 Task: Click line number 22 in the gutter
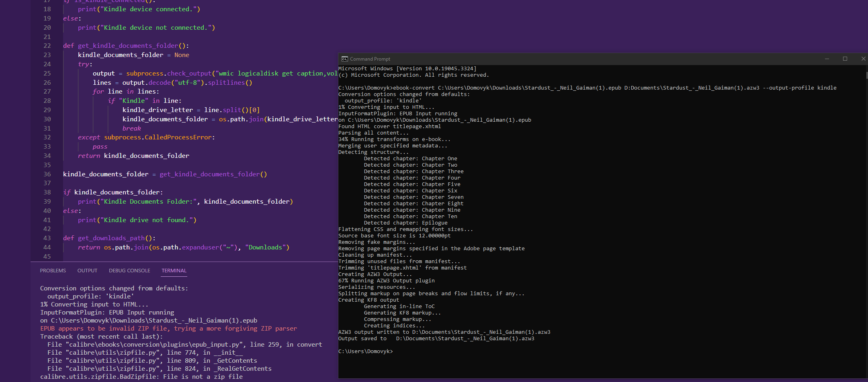click(x=47, y=46)
